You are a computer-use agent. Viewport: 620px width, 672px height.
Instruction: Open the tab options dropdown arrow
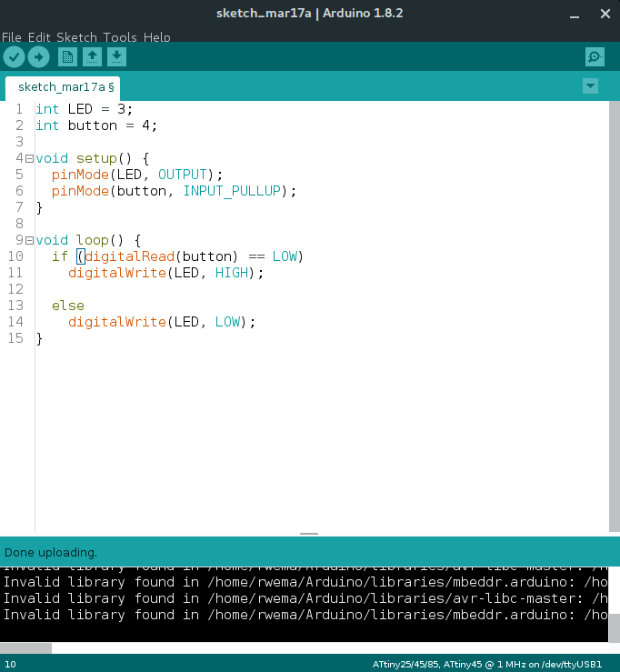(x=590, y=85)
